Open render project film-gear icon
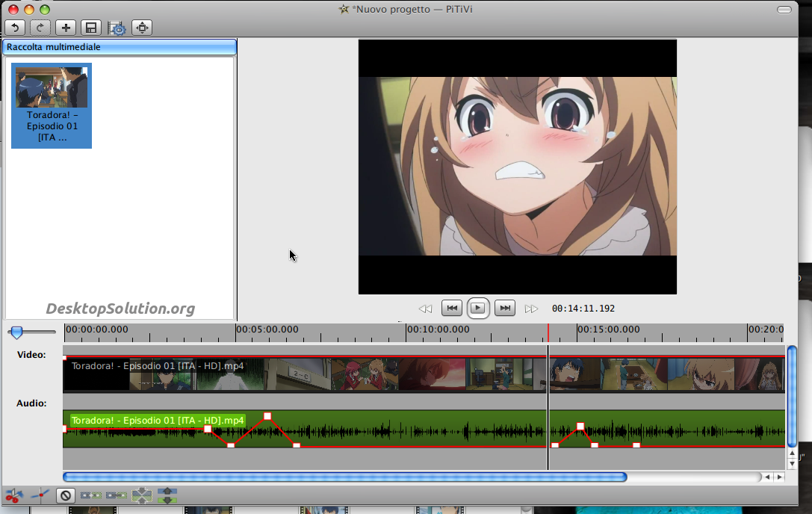Screen dimensions: 812x514 click(x=117, y=28)
